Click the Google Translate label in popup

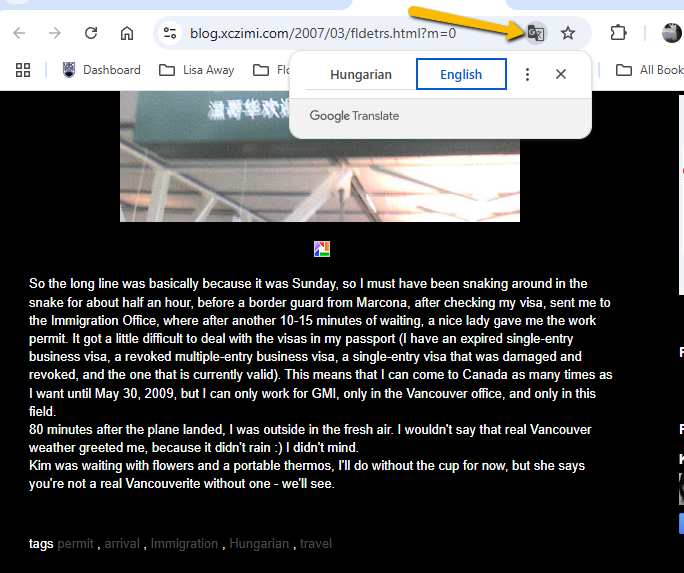point(354,116)
